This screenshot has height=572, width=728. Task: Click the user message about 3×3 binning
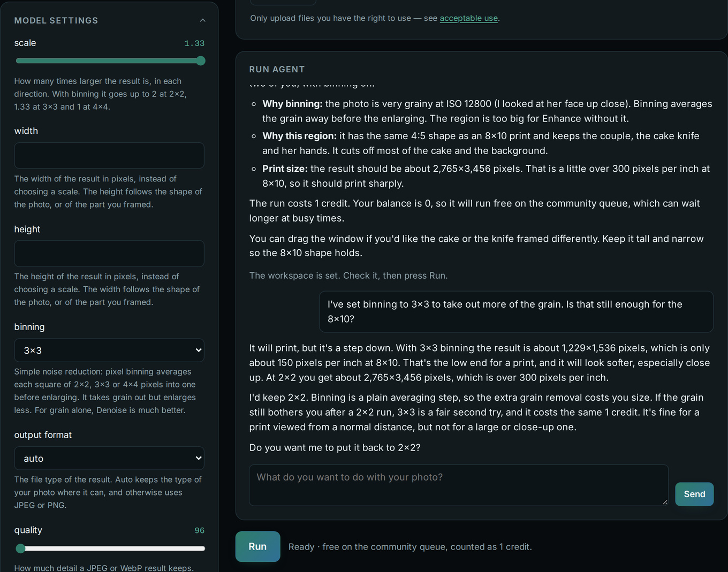[516, 311]
